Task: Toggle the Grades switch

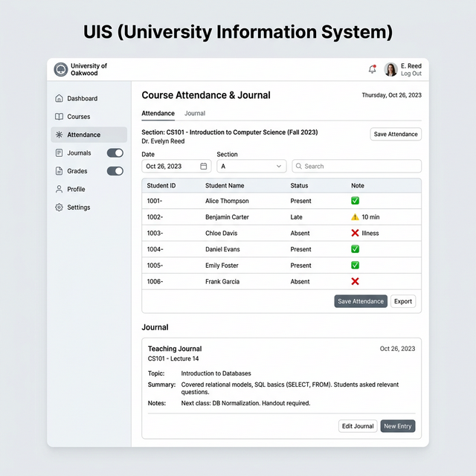Action: [x=115, y=171]
